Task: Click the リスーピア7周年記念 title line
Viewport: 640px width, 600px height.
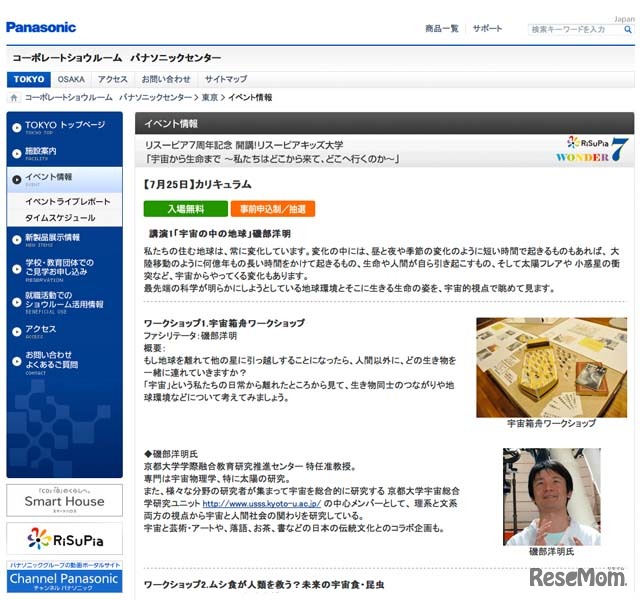Action: (x=244, y=145)
